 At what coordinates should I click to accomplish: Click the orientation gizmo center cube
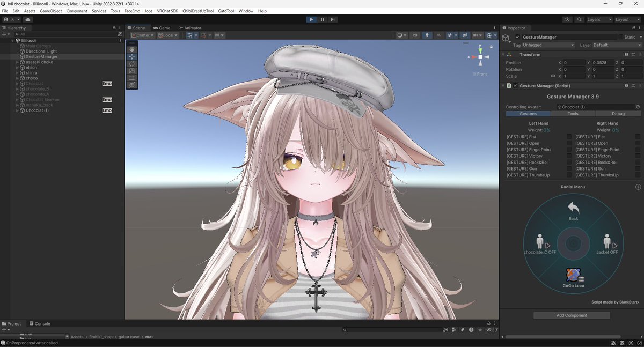480,57
